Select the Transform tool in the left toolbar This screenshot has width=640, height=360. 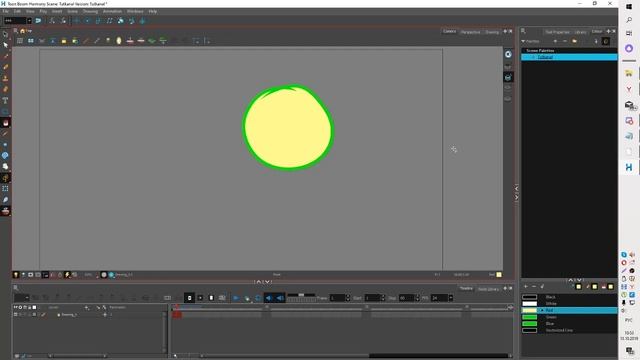tap(5, 34)
